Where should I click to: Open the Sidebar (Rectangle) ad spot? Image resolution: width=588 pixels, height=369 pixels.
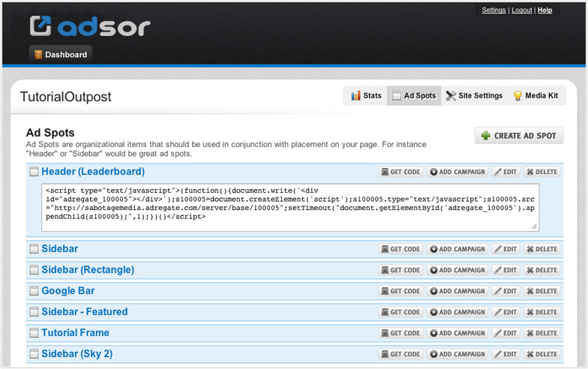click(x=88, y=270)
